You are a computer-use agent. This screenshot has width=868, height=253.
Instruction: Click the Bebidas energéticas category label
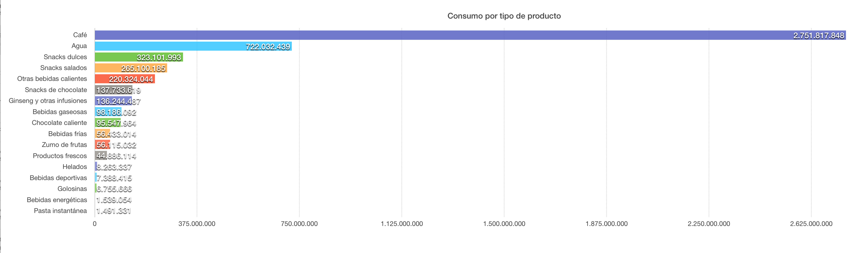(x=57, y=200)
